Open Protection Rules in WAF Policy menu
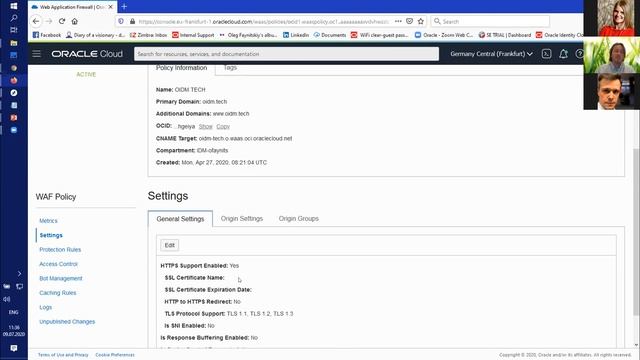The height and width of the screenshot is (360, 640). point(60,250)
